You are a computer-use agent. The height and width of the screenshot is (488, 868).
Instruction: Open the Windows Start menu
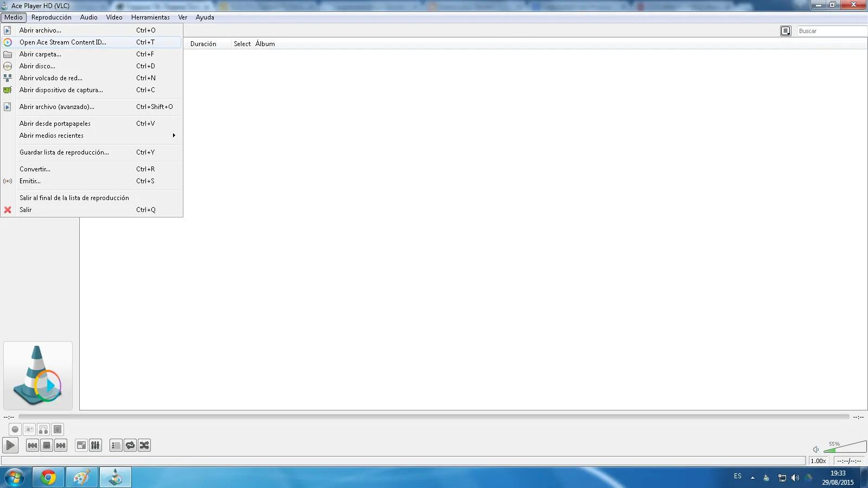[15, 478]
